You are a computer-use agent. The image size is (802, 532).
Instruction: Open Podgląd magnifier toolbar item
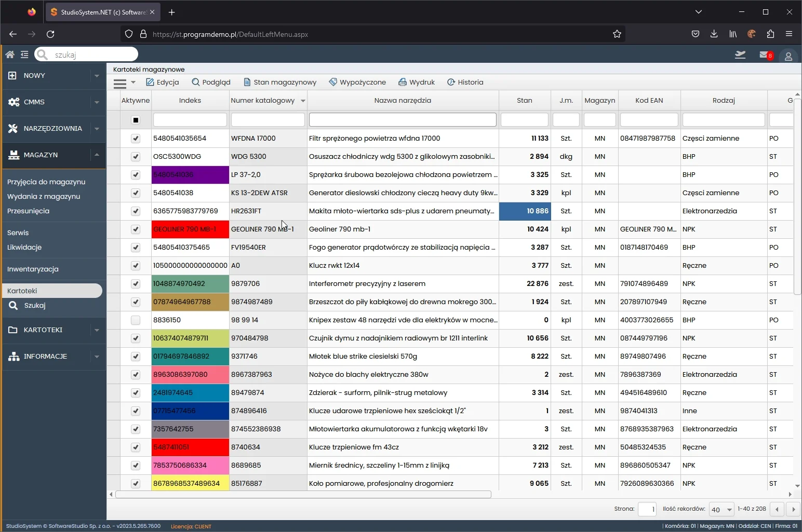[x=211, y=82]
